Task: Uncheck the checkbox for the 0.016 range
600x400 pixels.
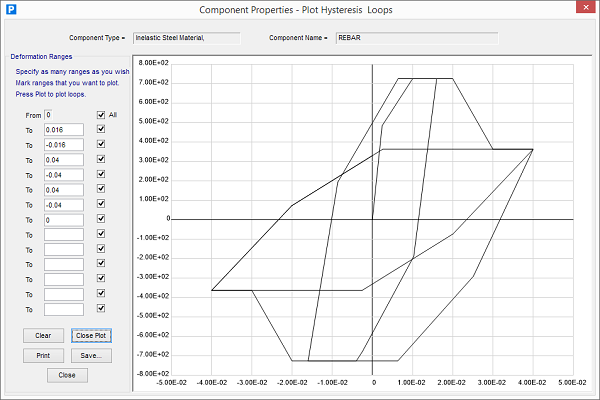Action: 100,129
